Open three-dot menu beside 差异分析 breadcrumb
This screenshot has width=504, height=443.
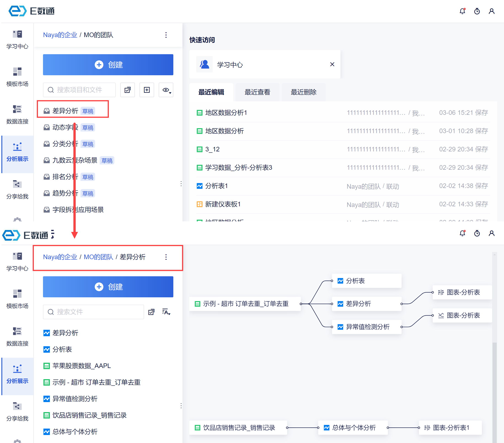(x=166, y=257)
